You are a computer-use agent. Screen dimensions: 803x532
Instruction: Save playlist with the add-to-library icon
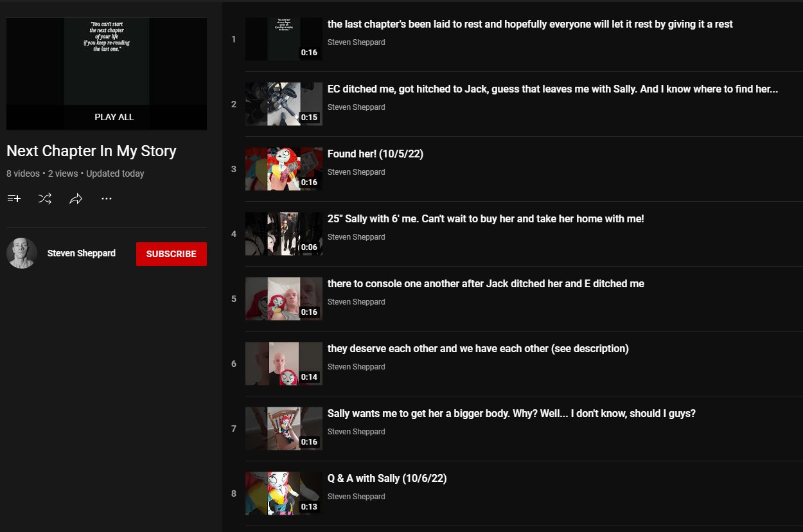14,199
